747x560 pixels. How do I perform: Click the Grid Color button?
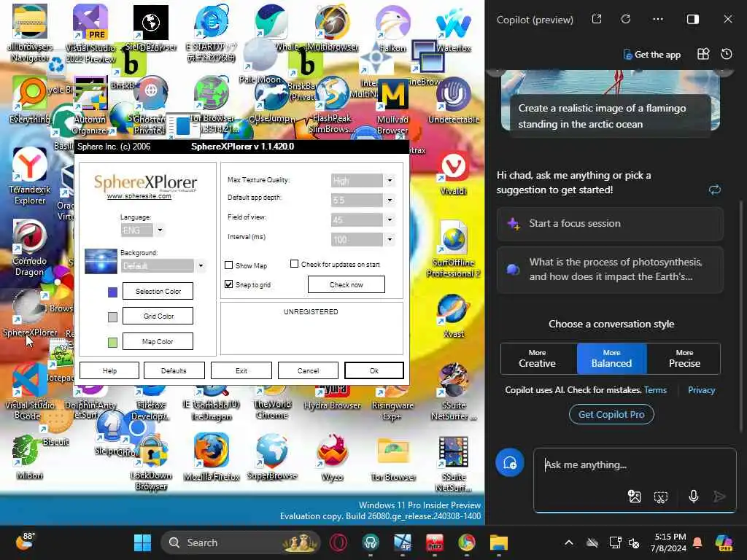158,316
